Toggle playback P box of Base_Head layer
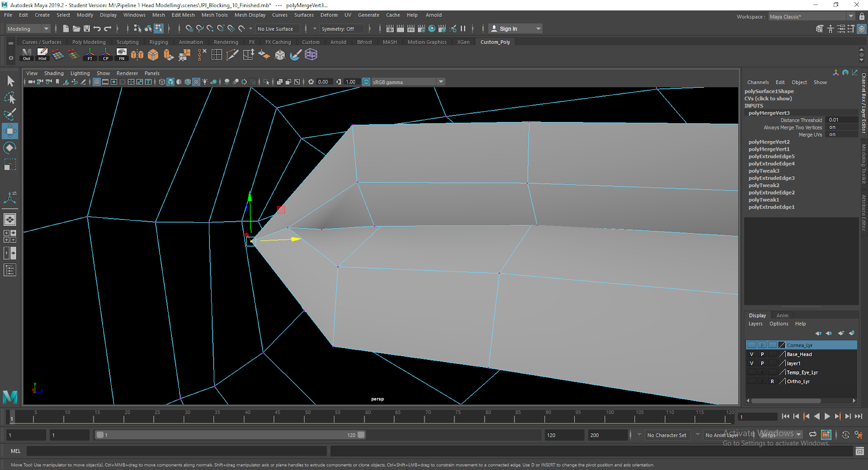Viewport: 868px width, 470px height. click(762, 355)
